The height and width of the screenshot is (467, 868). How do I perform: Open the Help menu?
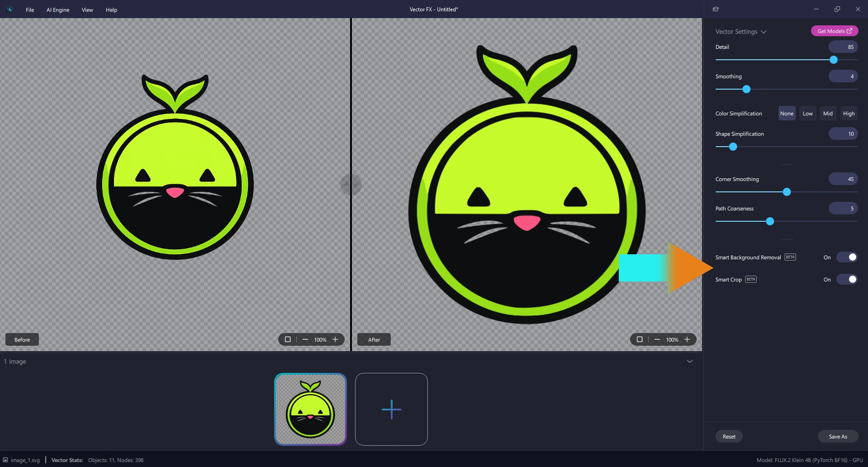tap(111, 10)
